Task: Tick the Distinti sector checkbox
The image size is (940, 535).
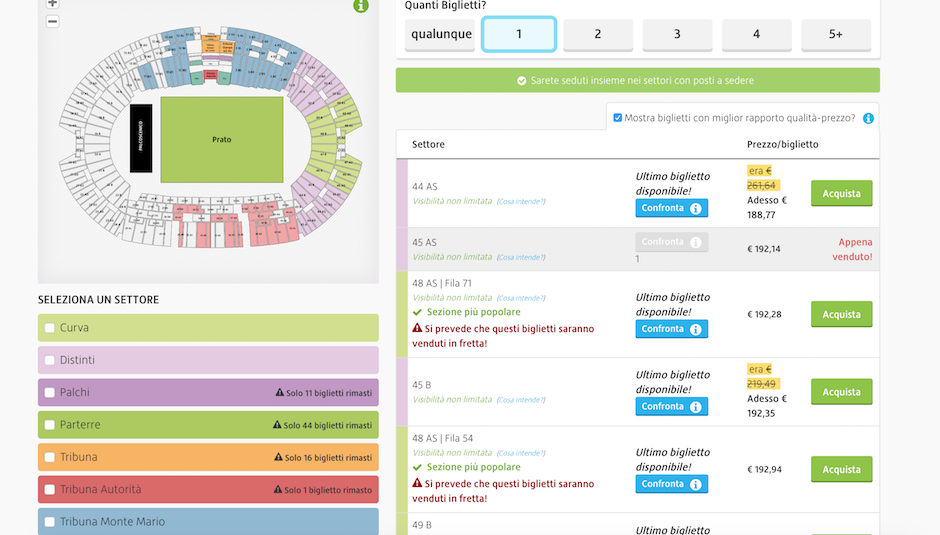Action: coord(50,360)
